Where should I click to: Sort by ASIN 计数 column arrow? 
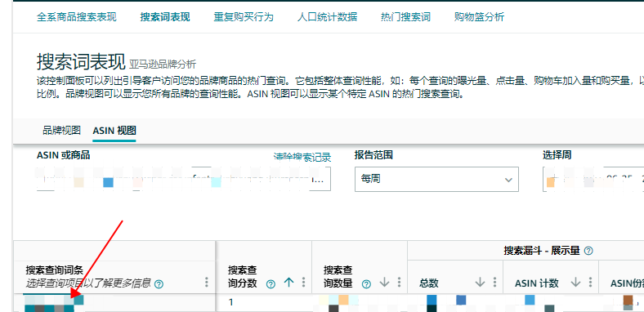[576, 283]
